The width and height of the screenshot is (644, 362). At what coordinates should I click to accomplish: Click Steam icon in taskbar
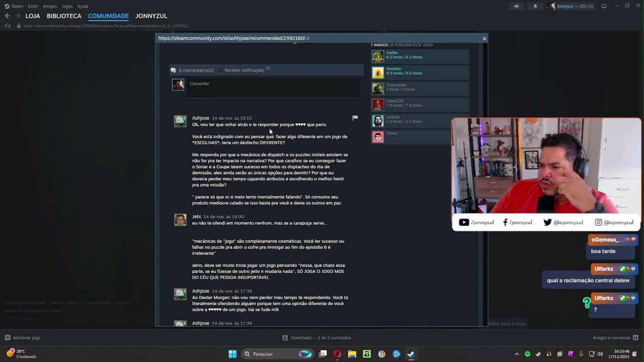pyautogui.click(x=411, y=354)
